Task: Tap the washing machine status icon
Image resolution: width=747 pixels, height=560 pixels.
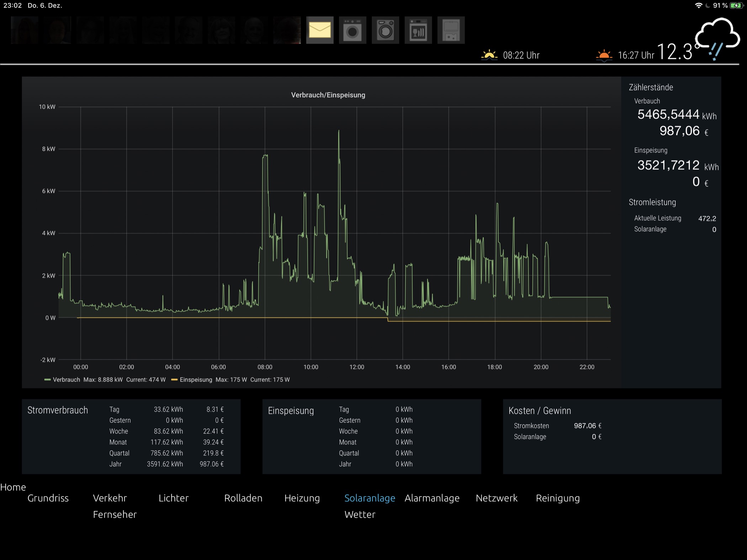Action: point(353,30)
